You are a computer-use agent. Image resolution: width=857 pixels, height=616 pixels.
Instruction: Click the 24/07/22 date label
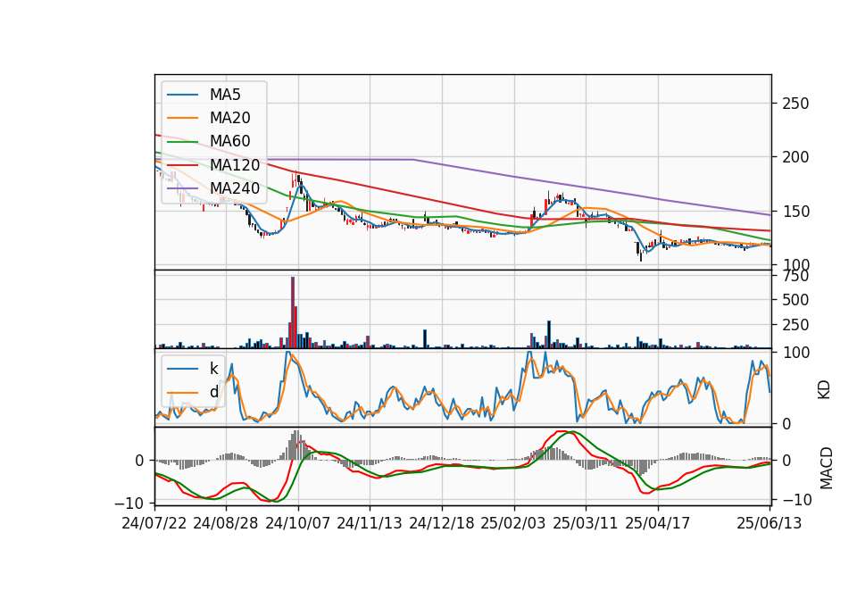[154, 523]
